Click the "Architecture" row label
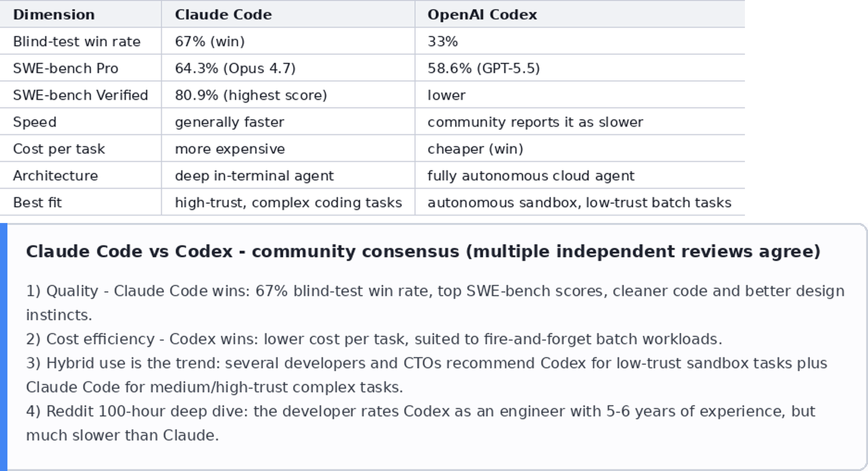 coord(81,175)
